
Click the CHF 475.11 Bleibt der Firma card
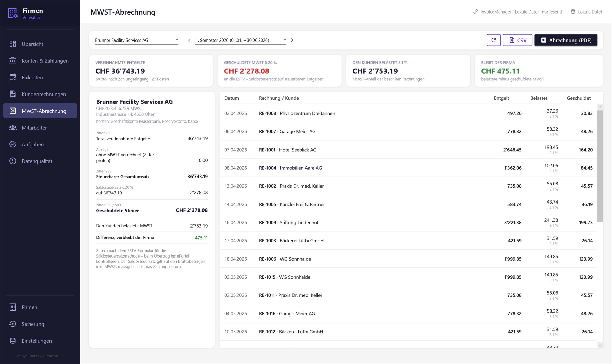click(x=539, y=71)
